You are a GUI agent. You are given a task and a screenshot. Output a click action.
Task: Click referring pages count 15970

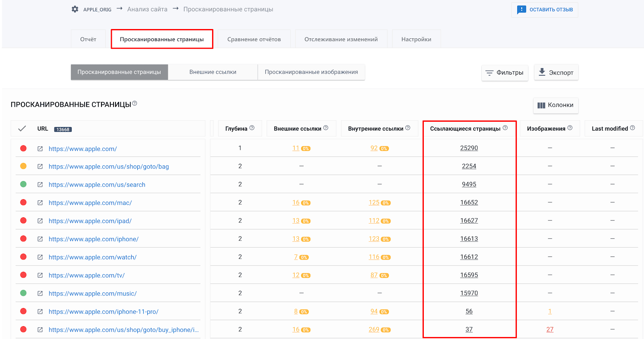click(469, 293)
